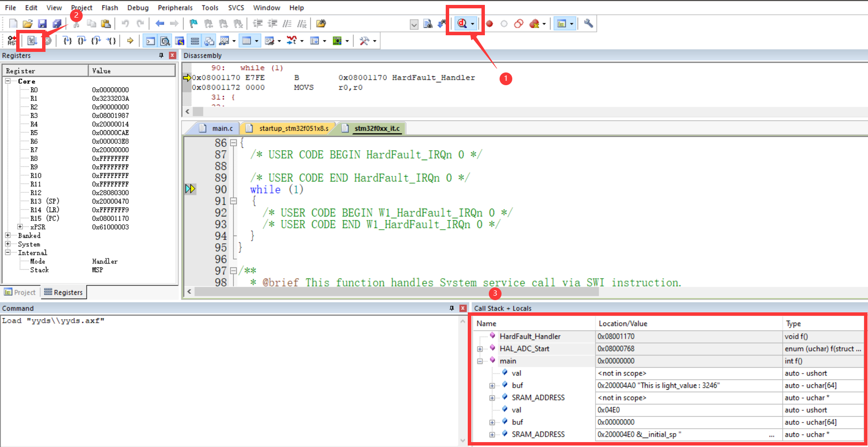Click the Show Next Statement yellow arrow
Screen dimensions: 868x447
pos(130,41)
